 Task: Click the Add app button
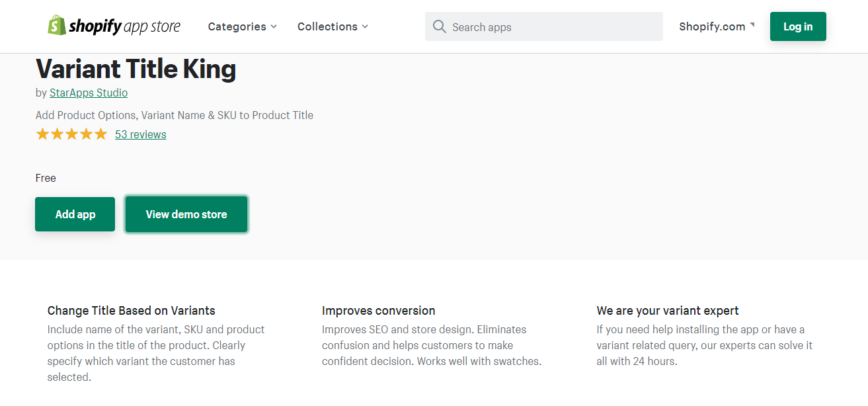point(75,214)
